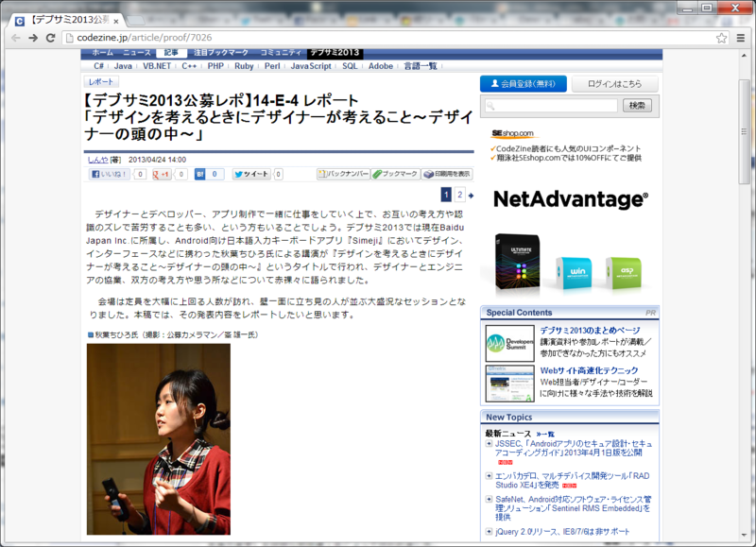756x547 pixels.
Task: Click the SQL language link
Action: click(350, 66)
